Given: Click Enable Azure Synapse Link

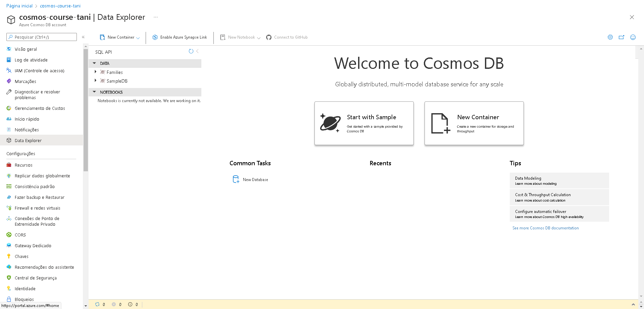Looking at the screenshot, I should [x=180, y=37].
